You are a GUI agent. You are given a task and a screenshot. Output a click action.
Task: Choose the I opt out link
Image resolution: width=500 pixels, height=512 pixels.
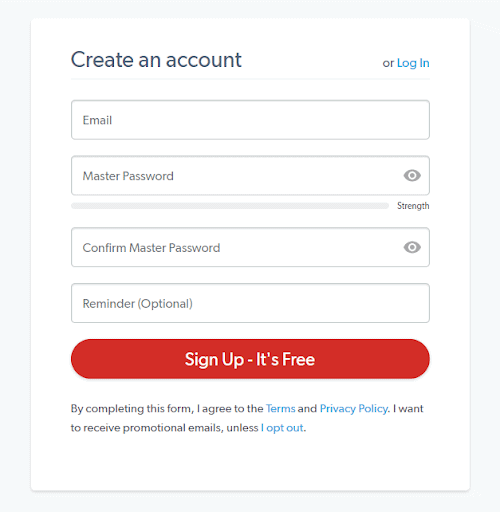coord(282,428)
